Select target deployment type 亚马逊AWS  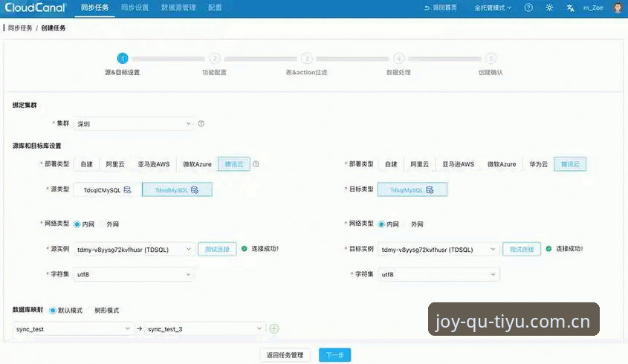[x=459, y=164]
